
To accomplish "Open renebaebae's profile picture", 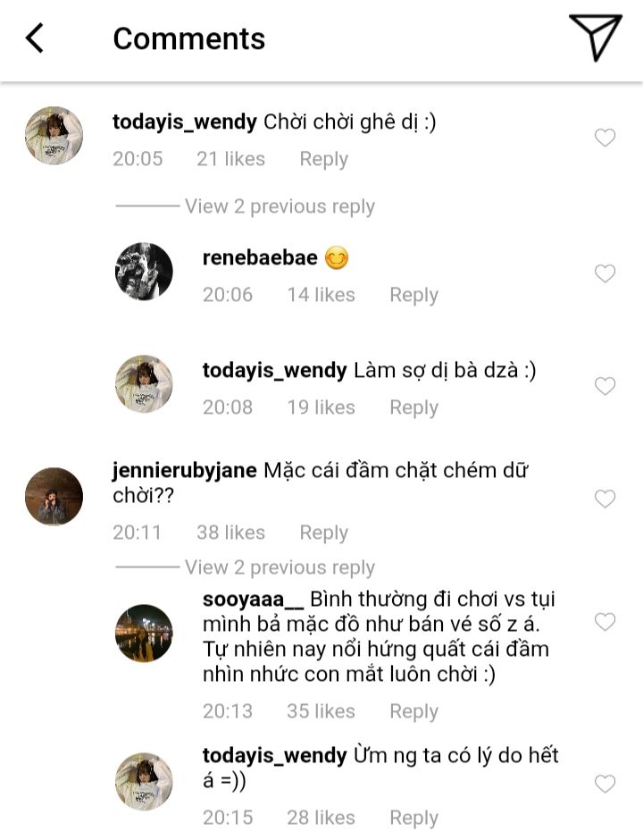I will pyautogui.click(x=144, y=272).
